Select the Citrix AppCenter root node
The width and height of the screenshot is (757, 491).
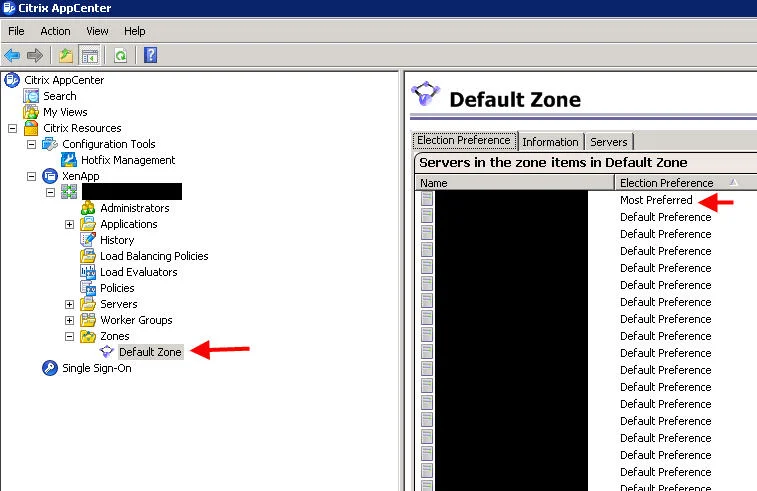click(64, 80)
